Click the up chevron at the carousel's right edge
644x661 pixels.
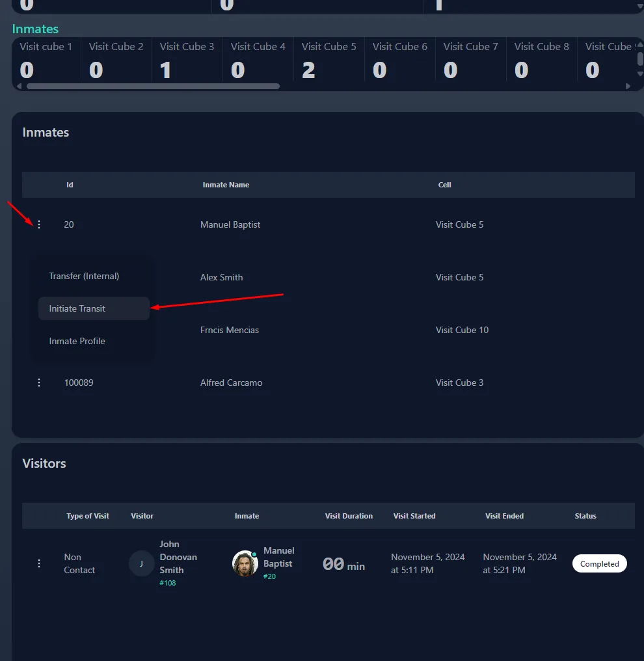click(x=640, y=44)
